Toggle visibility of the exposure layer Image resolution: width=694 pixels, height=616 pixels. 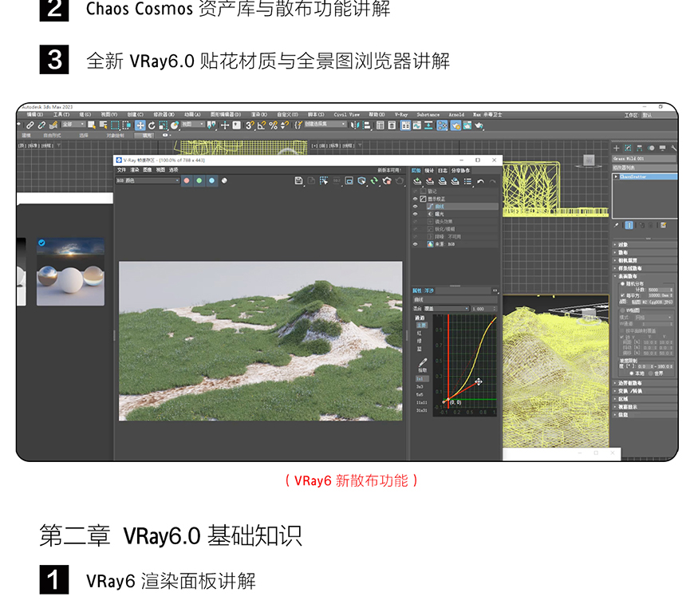click(x=415, y=214)
